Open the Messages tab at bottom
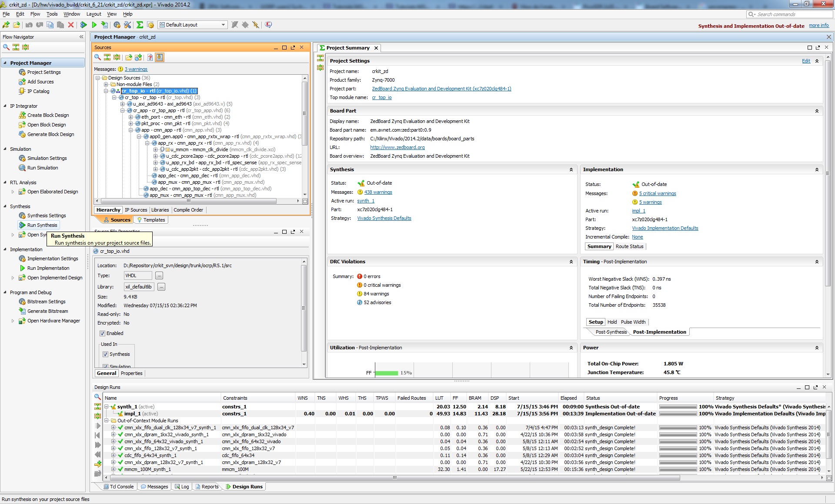The height and width of the screenshot is (504, 835). click(154, 487)
